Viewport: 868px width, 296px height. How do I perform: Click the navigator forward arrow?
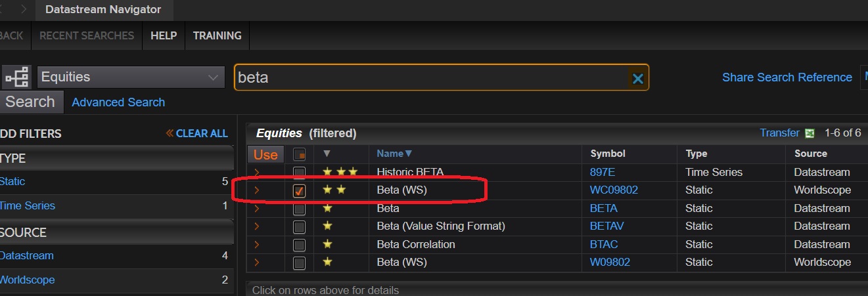24,9
